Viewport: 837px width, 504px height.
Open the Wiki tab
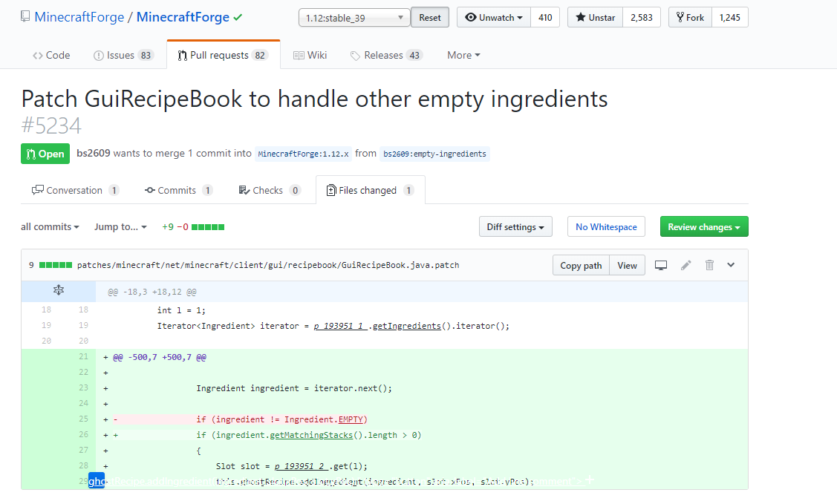[310, 56]
